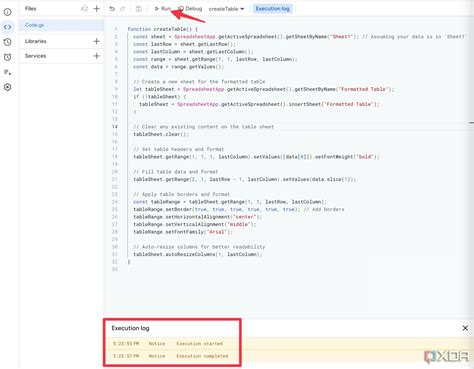Debug the selected function
The width and height of the screenshot is (474, 369).
[190, 9]
